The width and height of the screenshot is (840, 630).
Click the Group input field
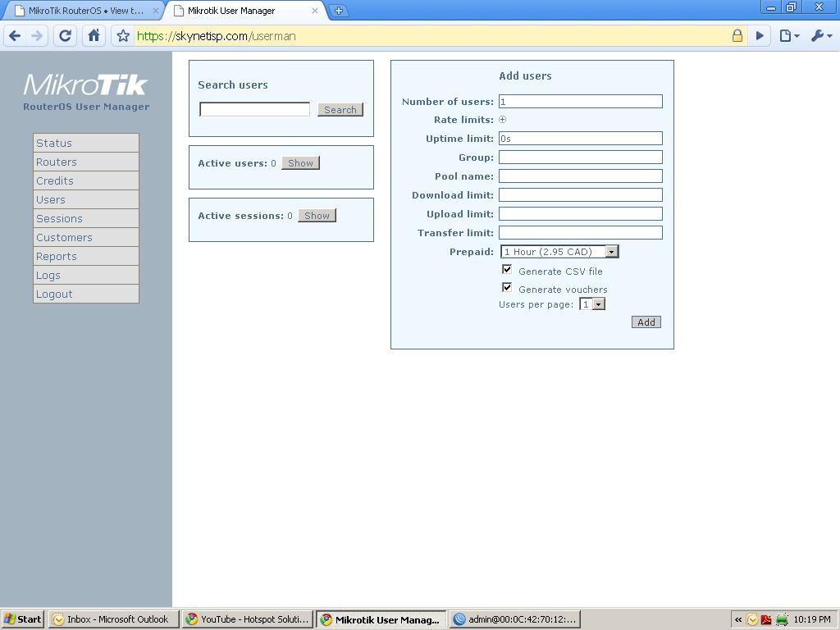click(581, 157)
